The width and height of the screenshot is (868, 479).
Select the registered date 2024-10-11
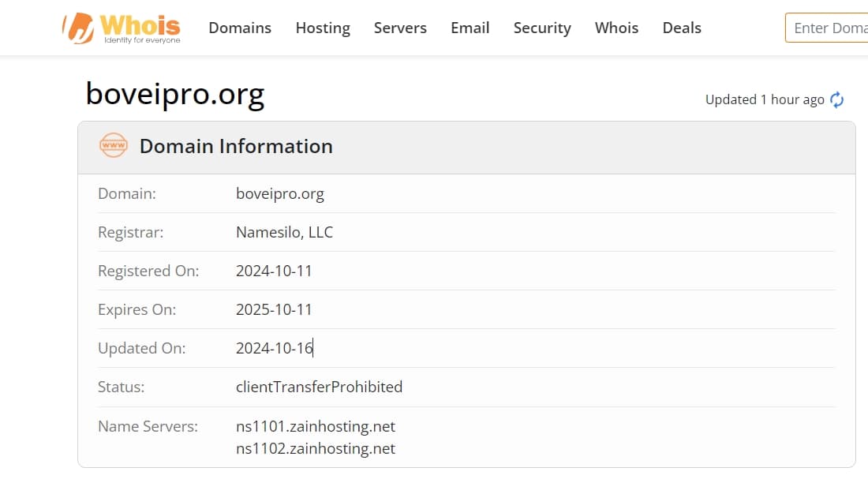274,271
